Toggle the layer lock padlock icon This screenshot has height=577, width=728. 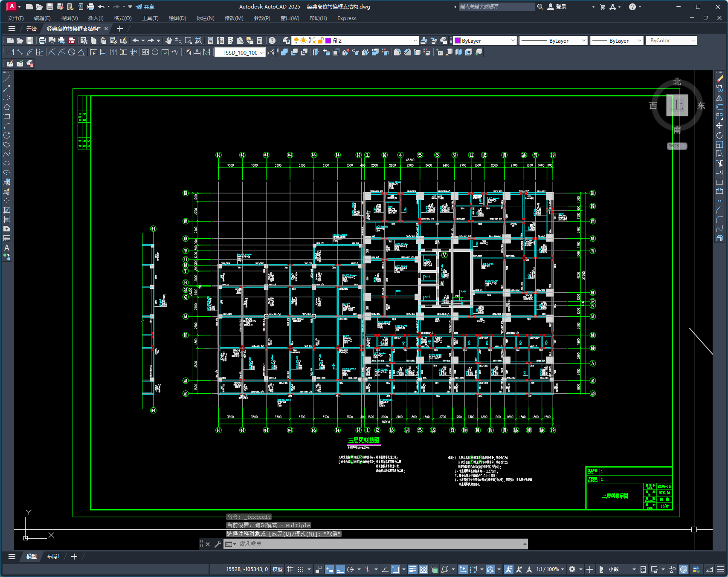[321, 40]
